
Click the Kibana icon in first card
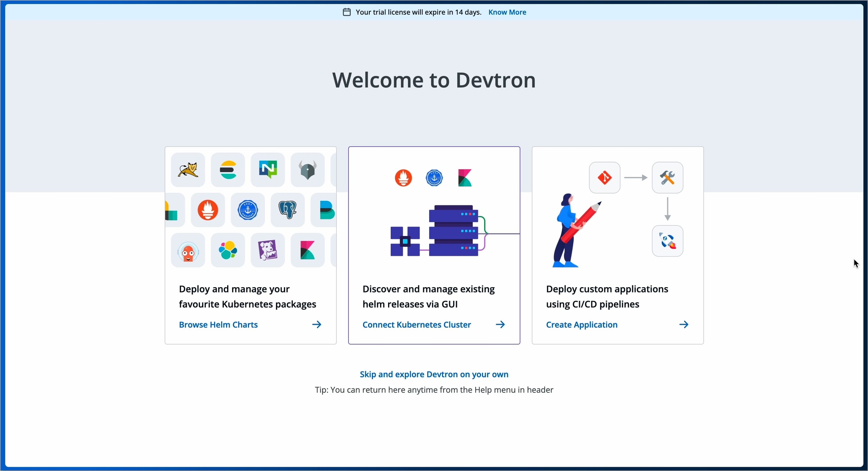pyautogui.click(x=308, y=250)
